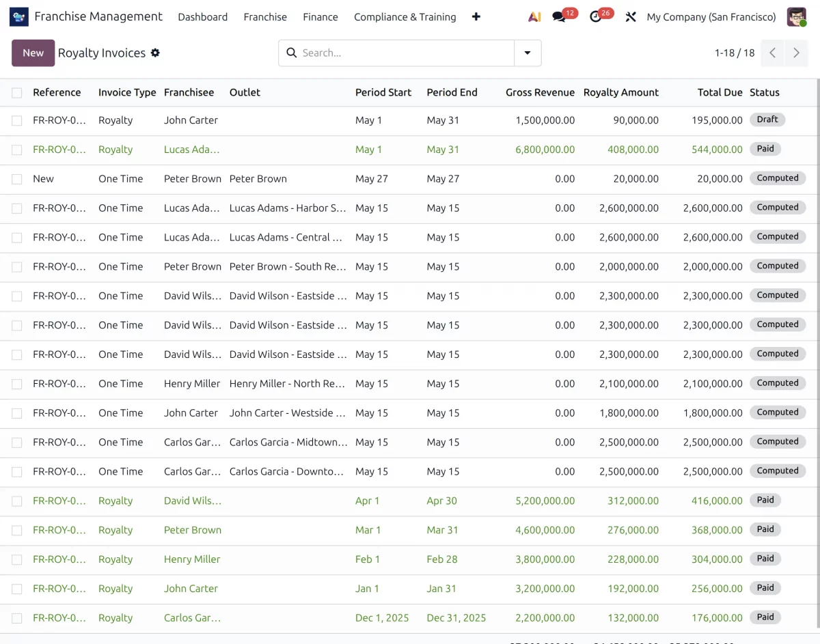Toggle the select-all checkbox in the header
The height and width of the screenshot is (644, 820).
point(17,93)
